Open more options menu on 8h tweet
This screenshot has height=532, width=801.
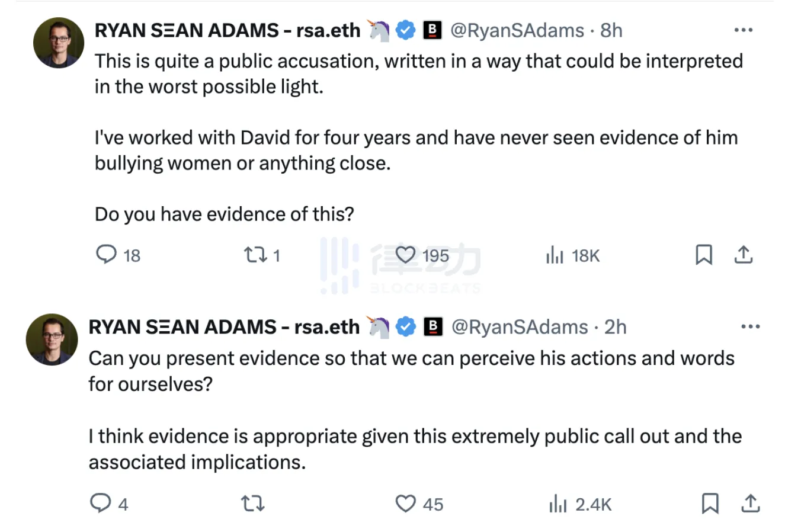(743, 30)
